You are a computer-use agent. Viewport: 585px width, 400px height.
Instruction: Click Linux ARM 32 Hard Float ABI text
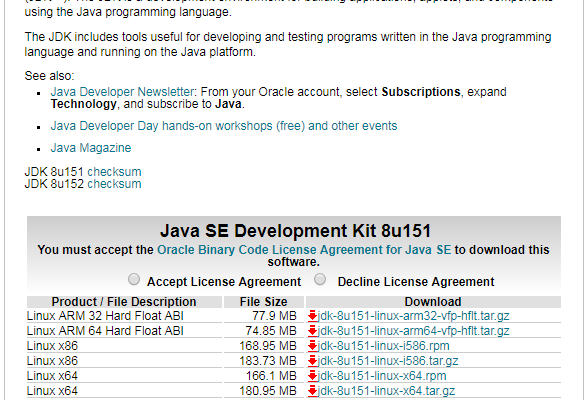(105, 316)
